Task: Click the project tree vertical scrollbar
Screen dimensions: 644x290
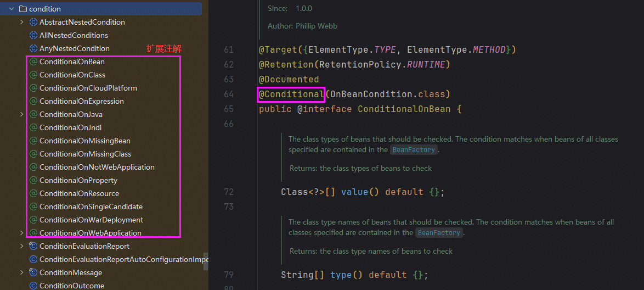Action: point(206,261)
